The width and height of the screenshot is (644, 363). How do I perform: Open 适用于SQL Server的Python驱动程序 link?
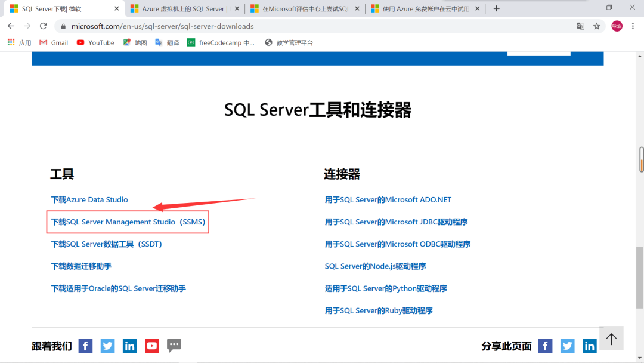point(386,288)
